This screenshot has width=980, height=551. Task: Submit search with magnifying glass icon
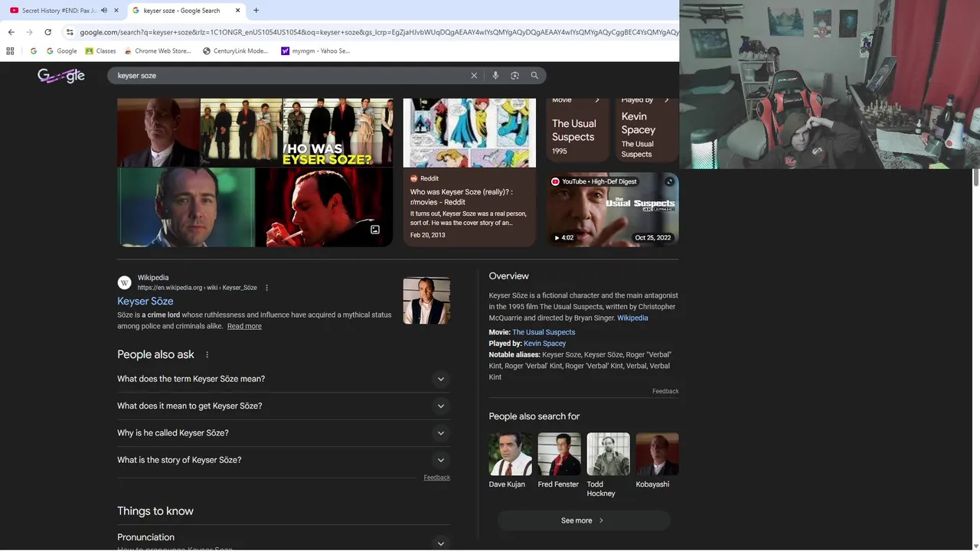click(534, 76)
